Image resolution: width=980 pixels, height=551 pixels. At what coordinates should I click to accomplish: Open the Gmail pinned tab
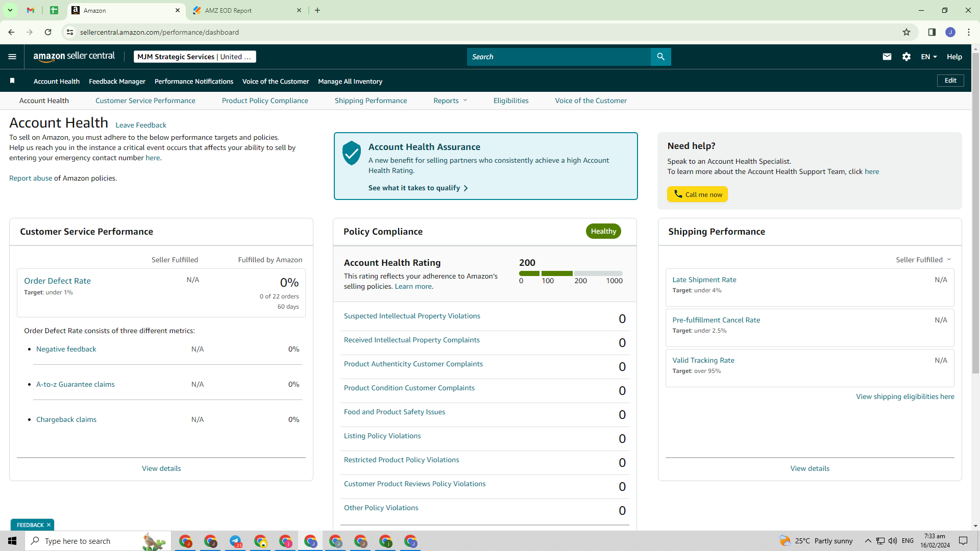click(31, 10)
